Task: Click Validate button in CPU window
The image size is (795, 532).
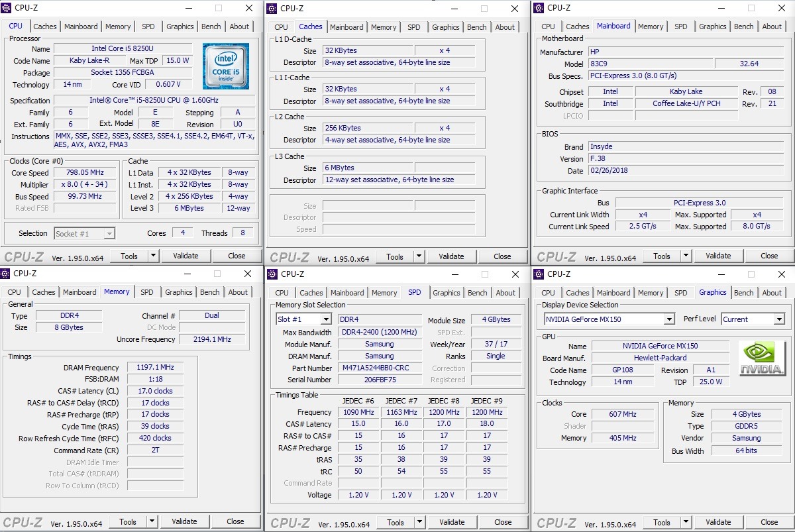Action: click(x=185, y=256)
